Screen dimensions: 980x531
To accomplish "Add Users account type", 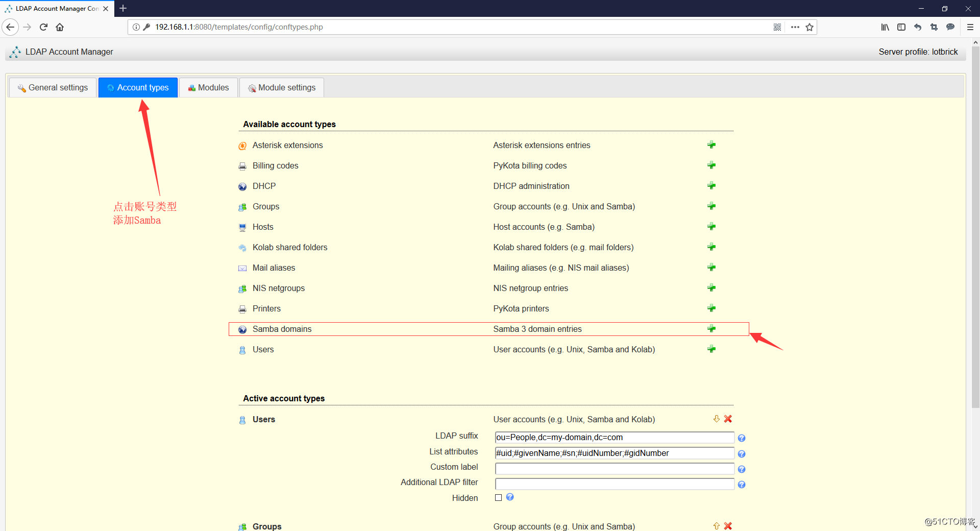I will click(x=712, y=349).
